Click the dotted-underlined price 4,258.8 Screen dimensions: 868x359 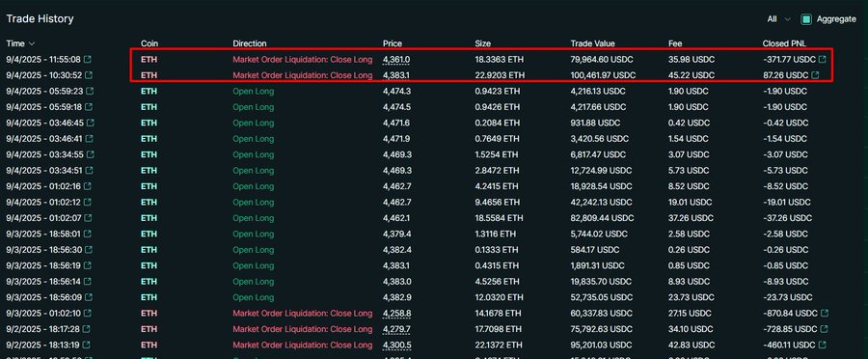pos(397,314)
